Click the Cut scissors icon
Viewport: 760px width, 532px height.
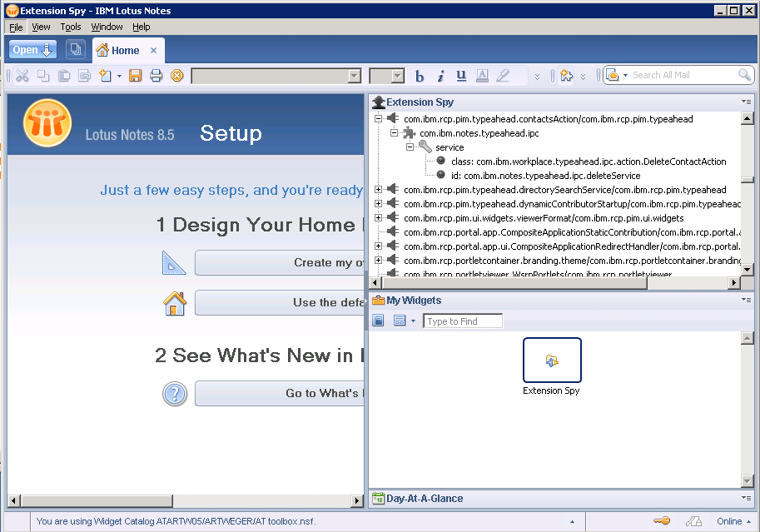22,76
